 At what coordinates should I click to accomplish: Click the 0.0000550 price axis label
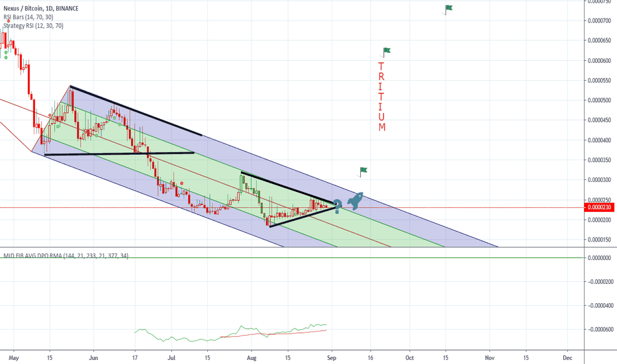coord(599,80)
